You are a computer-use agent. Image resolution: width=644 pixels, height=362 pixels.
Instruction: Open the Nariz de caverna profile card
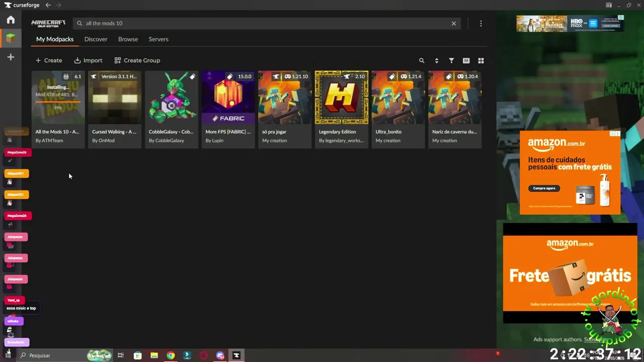(x=455, y=109)
